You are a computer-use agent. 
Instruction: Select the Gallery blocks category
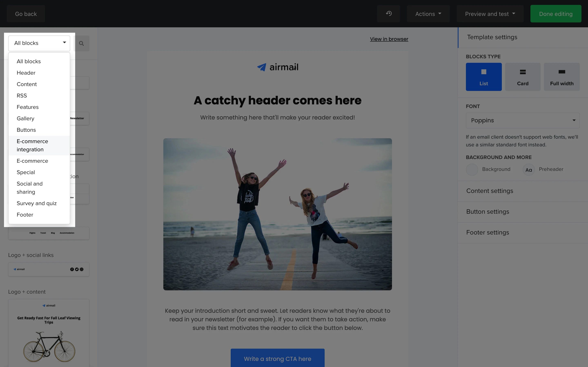tap(26, 118)
